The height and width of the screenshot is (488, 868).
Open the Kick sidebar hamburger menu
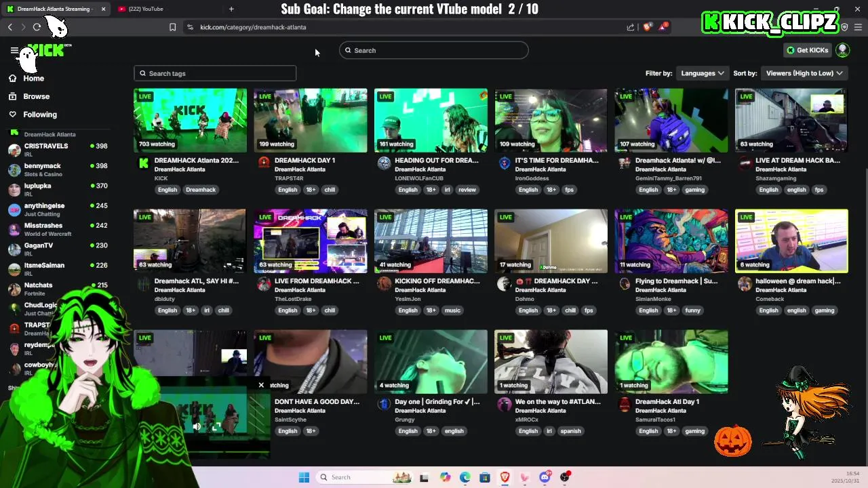(x=14, y=50)
